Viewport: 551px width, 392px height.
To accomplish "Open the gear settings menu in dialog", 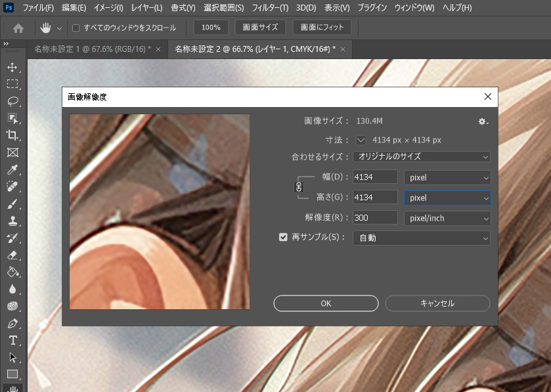I will (x=483, y=121).
